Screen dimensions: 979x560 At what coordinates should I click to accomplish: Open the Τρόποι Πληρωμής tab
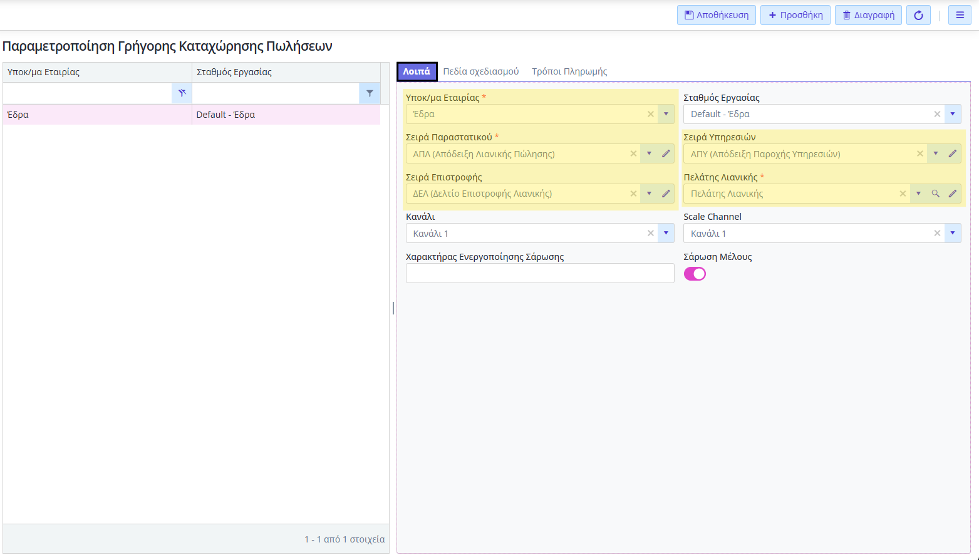(569, 71)
